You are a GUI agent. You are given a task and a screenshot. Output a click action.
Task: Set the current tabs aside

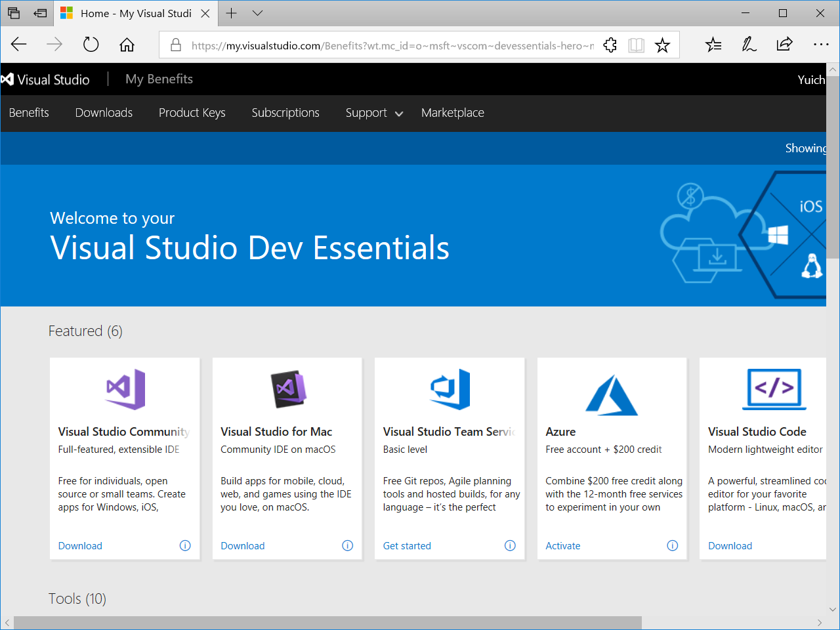tap(41, 13)
